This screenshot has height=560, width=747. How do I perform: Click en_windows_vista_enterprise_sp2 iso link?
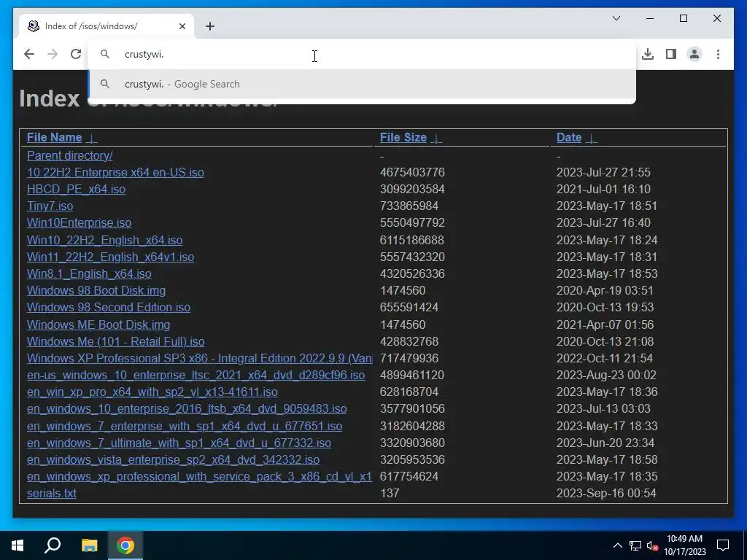click(173, 459)
